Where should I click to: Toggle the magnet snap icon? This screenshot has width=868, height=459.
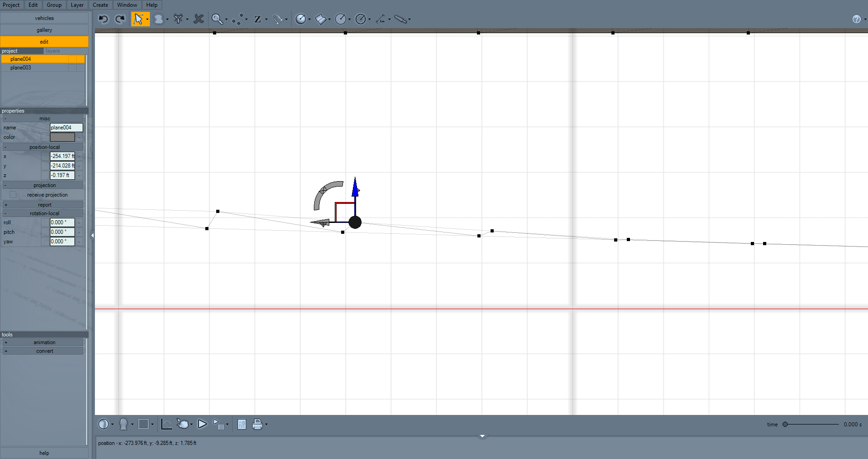pyautogui.click(x=277, y=19)
